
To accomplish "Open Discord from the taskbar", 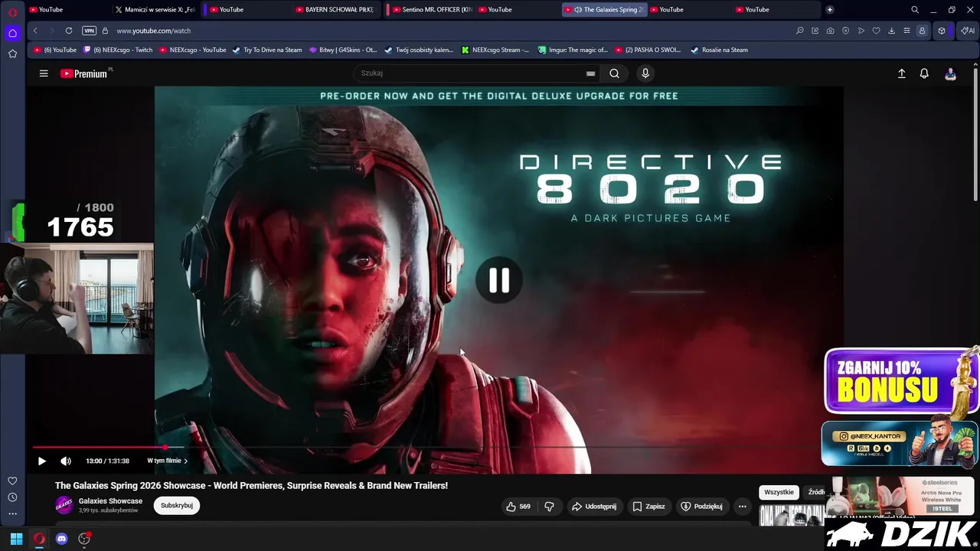I will (61, 539).
